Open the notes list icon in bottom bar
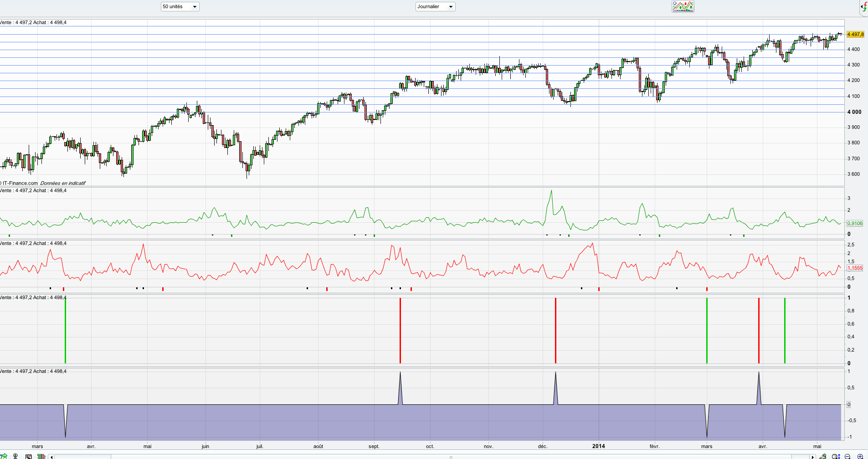This screenshot has width=868, height=459. click(x=28, y=456)
